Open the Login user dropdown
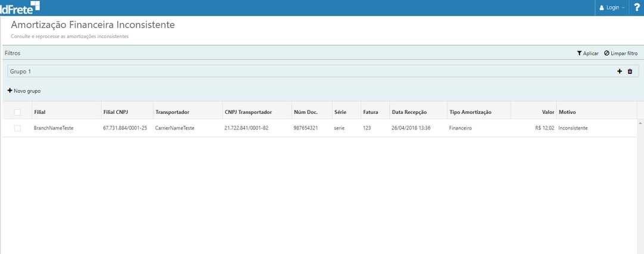The width and height of the screenshot is (644, 254). point(612,8)
